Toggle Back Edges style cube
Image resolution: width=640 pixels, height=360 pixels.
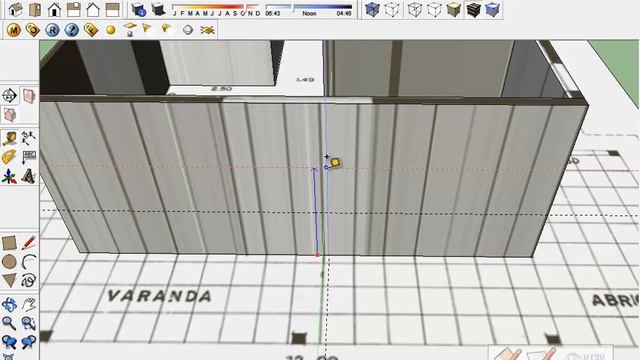pyautogui.click(x=392, y=9)
